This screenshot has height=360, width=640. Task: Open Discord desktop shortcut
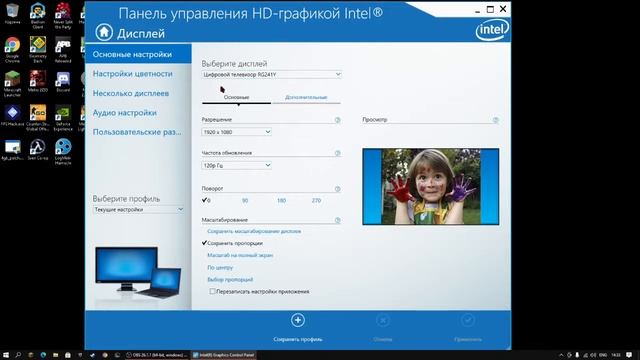coord(63,81)
